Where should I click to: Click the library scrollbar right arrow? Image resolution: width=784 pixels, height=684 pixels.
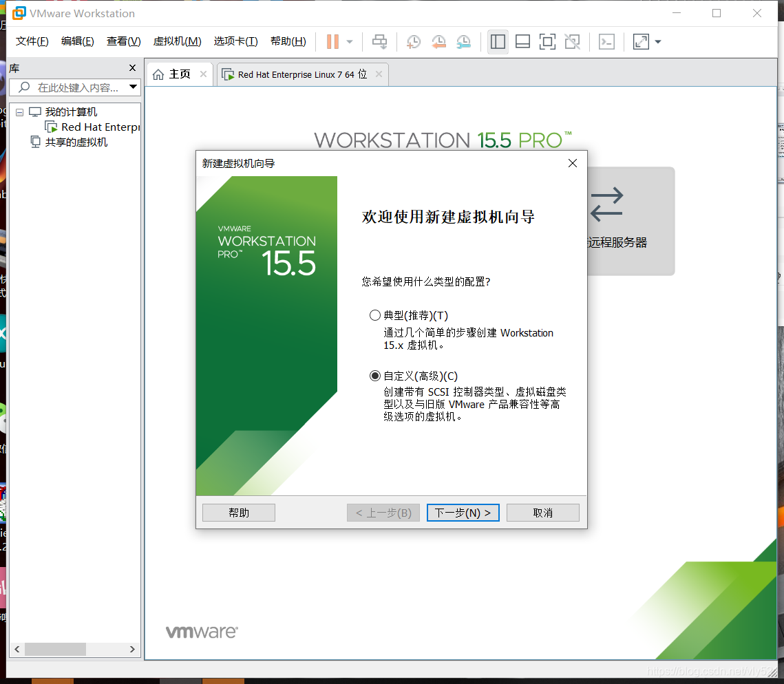click(132, 649)
